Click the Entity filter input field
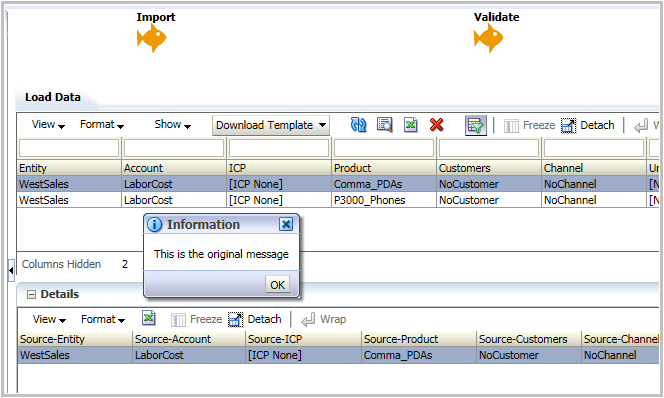 pyautogui.click(x=69, y=148)
